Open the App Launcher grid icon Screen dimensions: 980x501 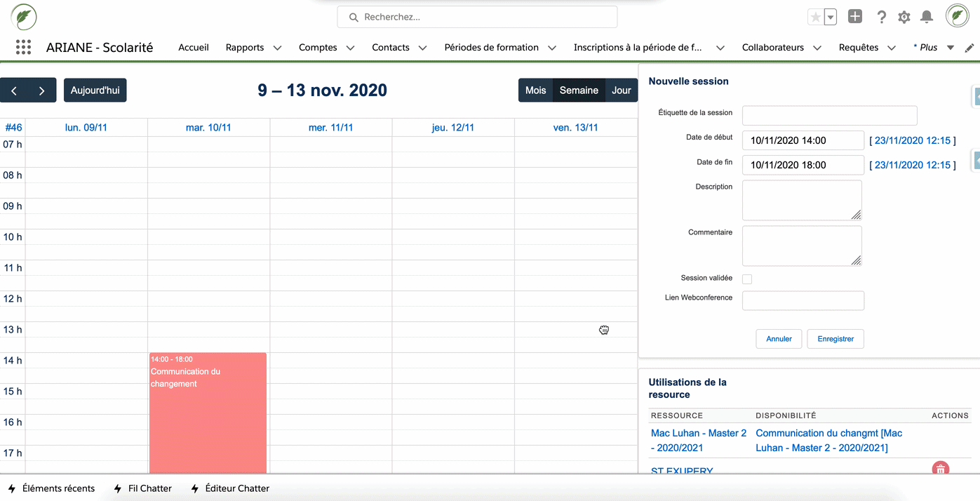point(23,48)
